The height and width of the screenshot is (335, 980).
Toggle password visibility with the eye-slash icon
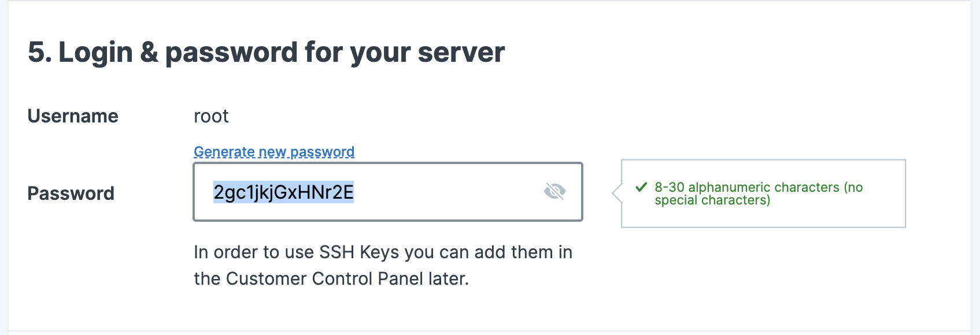[x=554, y=191]
